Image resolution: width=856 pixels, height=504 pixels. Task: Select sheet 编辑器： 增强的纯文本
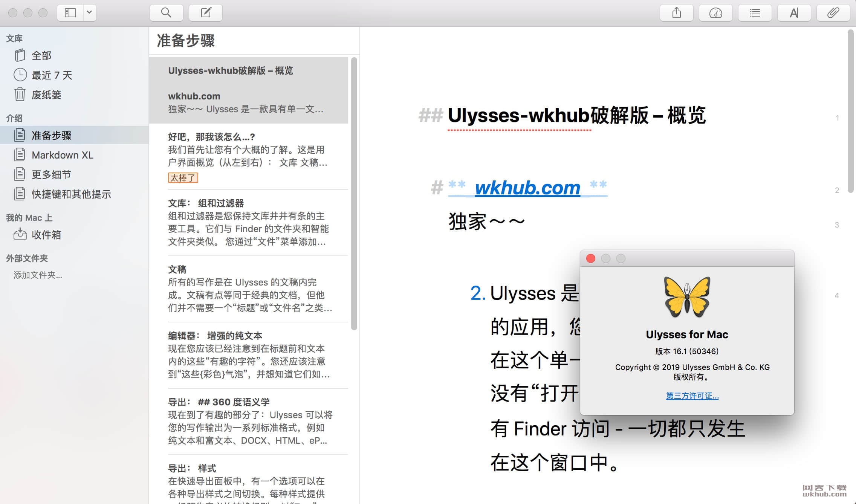(x=249, y=355)
